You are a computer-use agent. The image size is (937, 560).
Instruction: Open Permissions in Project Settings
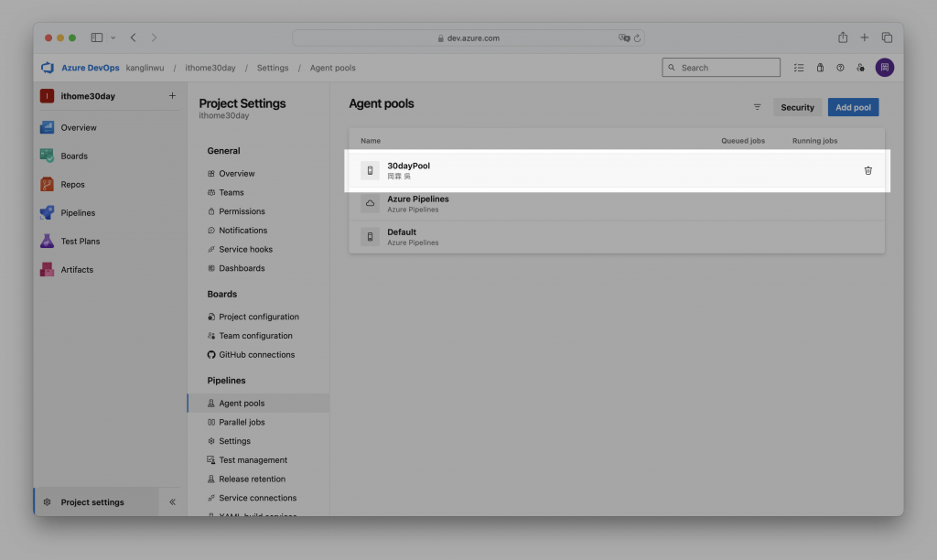(x=242, y=211)
